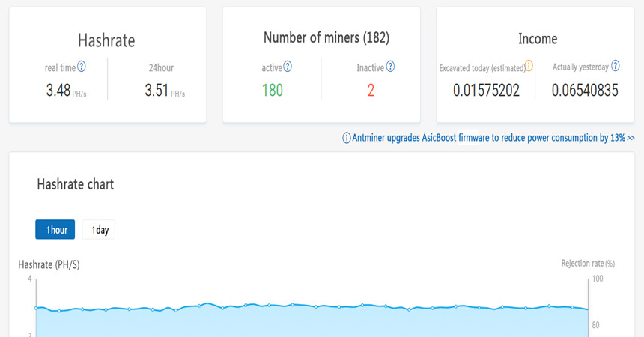Click the help icon next to active
644x337 pixels.
point(288,67)
